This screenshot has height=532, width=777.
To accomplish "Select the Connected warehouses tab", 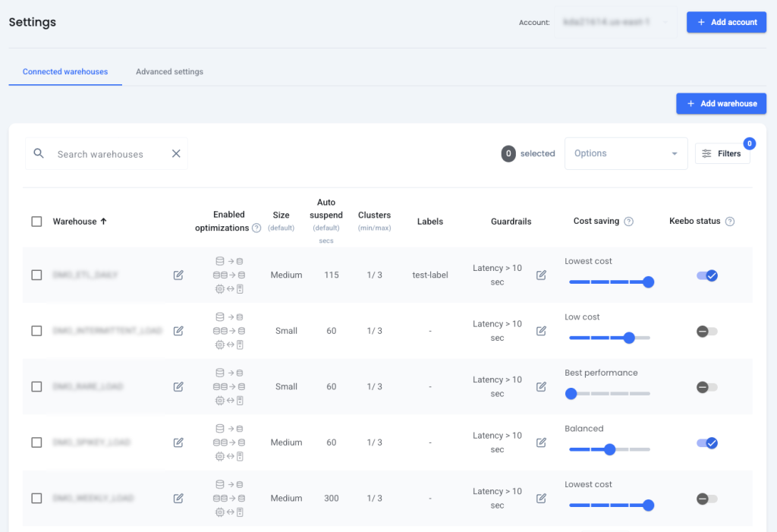I will click(x=64, y=71).
